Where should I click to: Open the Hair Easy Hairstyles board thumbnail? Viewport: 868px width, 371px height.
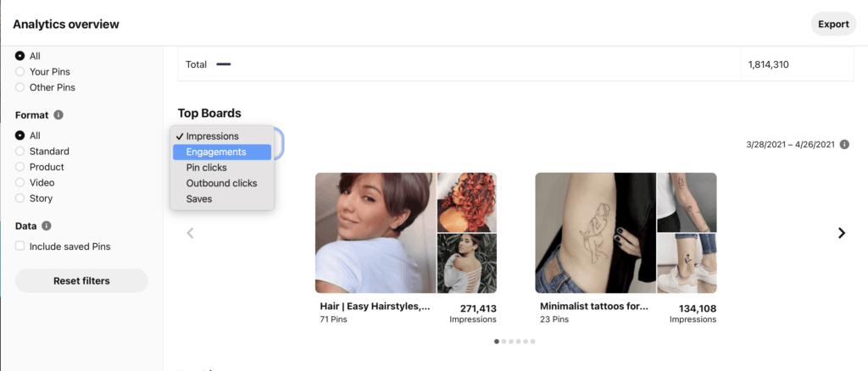[x=406, y=233]
